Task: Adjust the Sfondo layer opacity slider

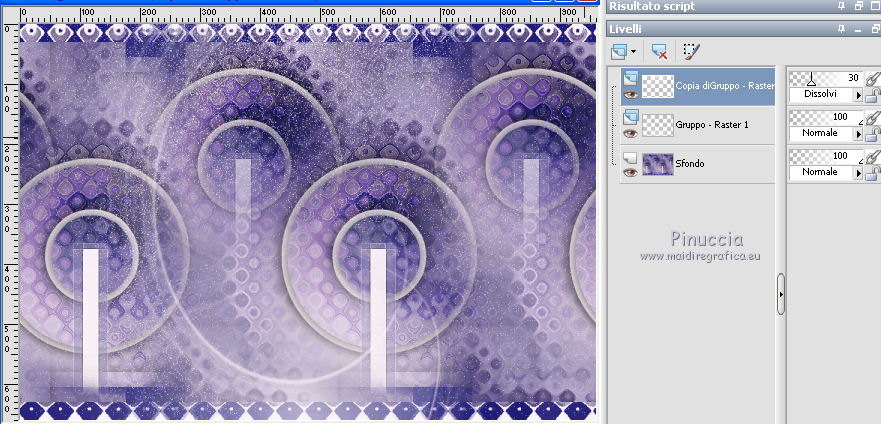Action: [x=826, y=156]
